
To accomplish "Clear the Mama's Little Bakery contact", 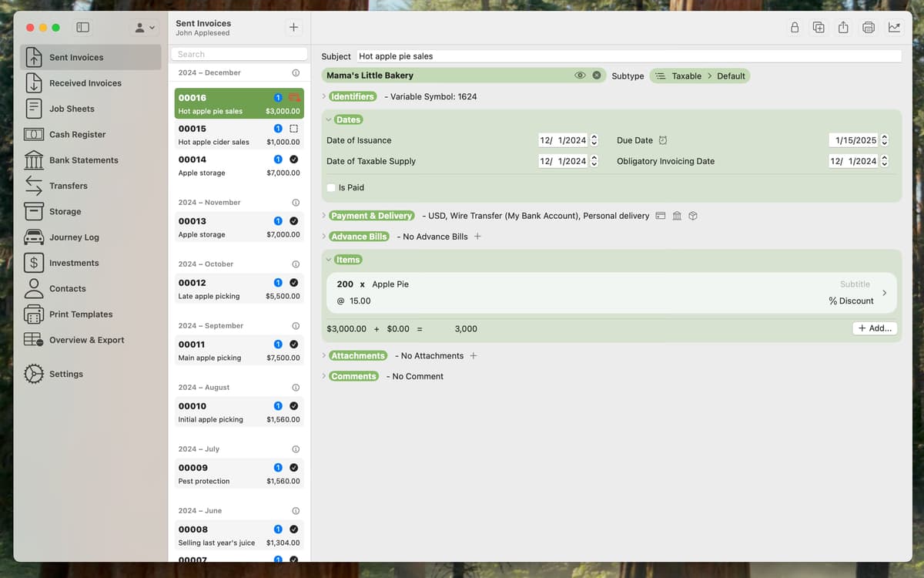I will pyautogui.click(x=597, y=76).
